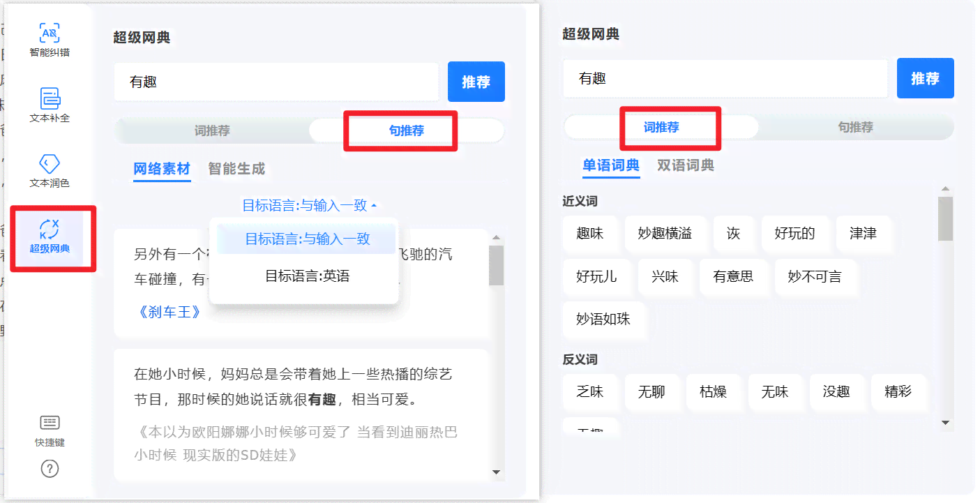Select the 超级网典 sidebar icon

tap(50, 236)
